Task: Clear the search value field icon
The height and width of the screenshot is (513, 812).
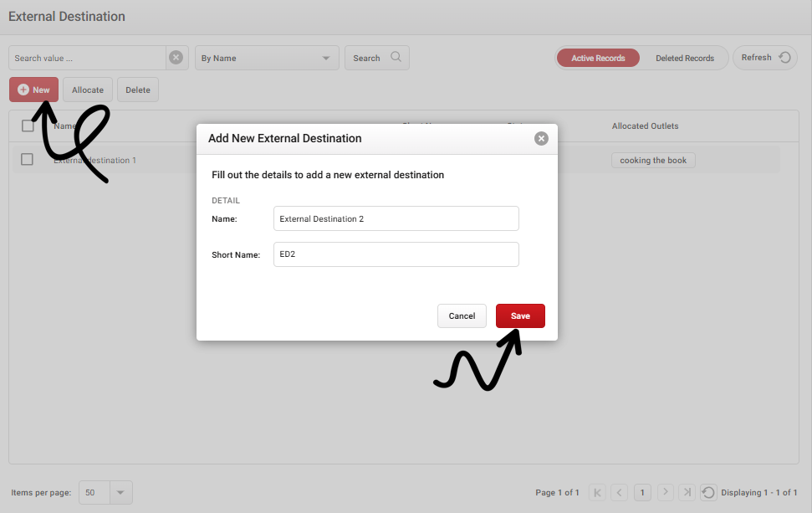Action: [x=176, y=58]
